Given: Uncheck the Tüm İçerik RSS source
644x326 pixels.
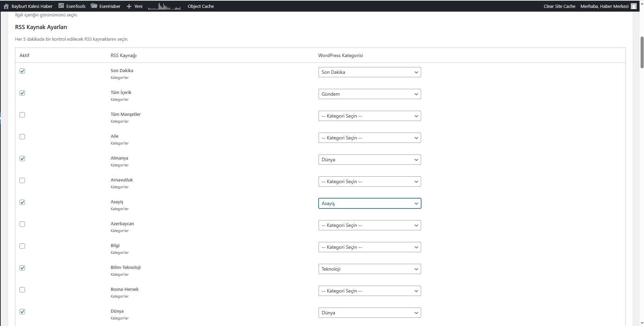Looking at the screenshot, I should pyautogui.click(x=22, y=93).
